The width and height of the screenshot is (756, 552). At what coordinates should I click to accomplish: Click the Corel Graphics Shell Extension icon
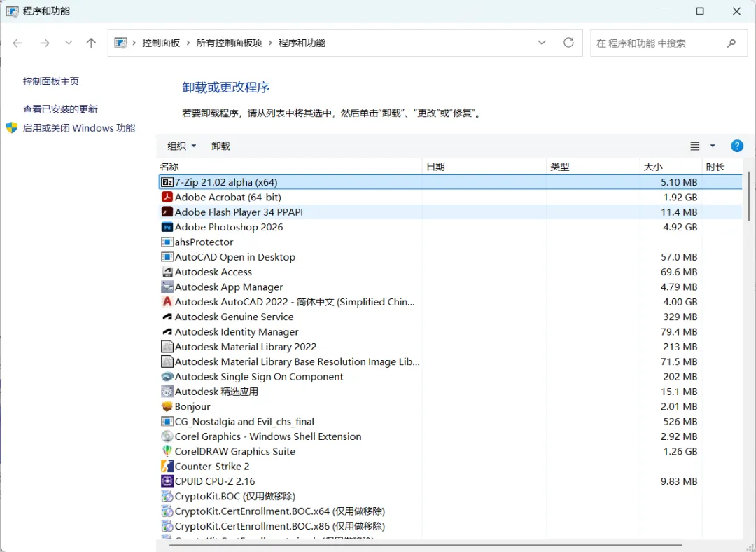167,436
